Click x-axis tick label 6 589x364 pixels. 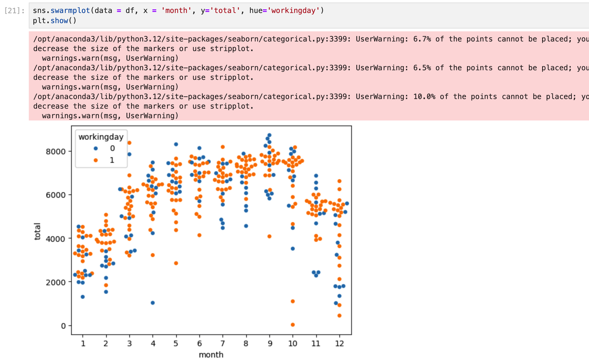pos(200,343)
